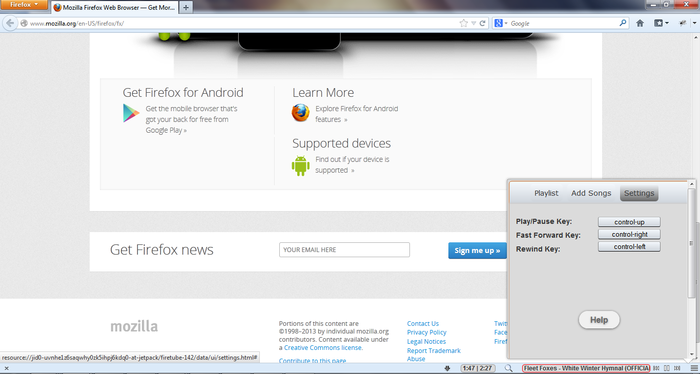Click the Google Play store icon

pyautogui.click(x=131, y=112)
